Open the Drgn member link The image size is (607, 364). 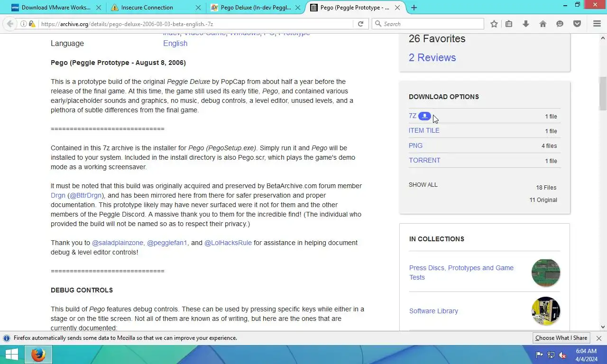tap(58, 195)
